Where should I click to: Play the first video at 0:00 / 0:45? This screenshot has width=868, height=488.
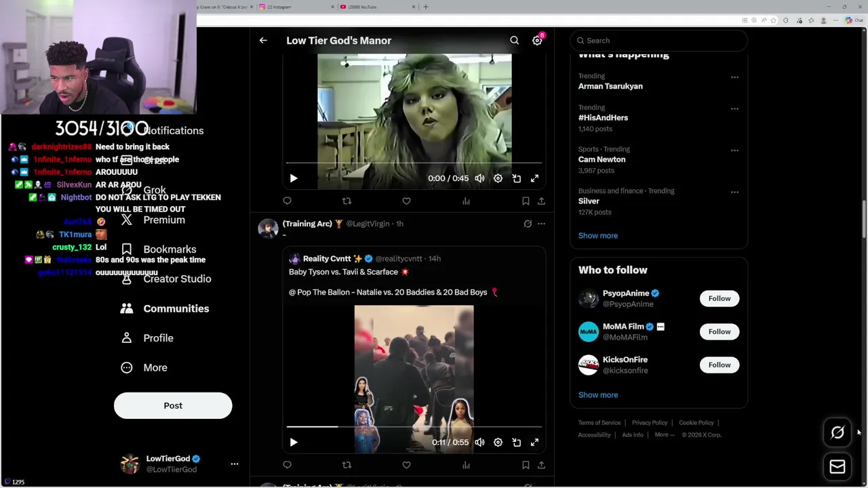click(x=294, y=178)
